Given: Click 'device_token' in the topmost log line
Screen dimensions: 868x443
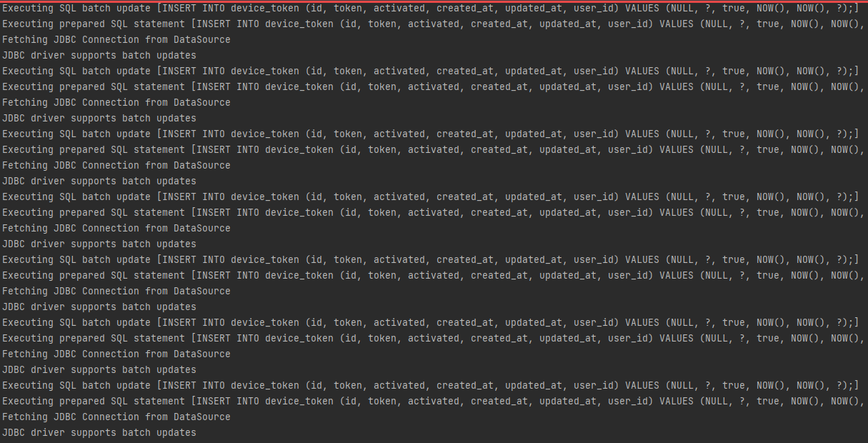Looking at the screenshot, I should click(265, 8).
